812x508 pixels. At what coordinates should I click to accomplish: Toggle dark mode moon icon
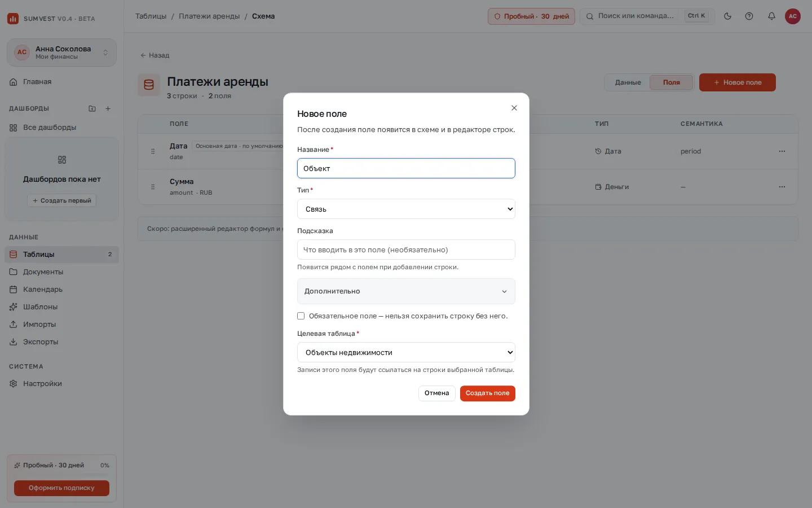(x=727, y=16)
